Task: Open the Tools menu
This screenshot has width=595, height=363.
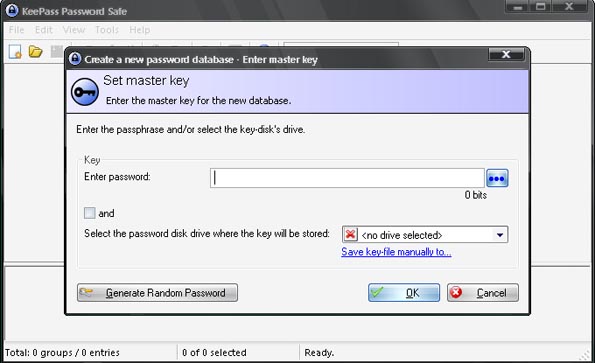Action: tap(107, 30)
